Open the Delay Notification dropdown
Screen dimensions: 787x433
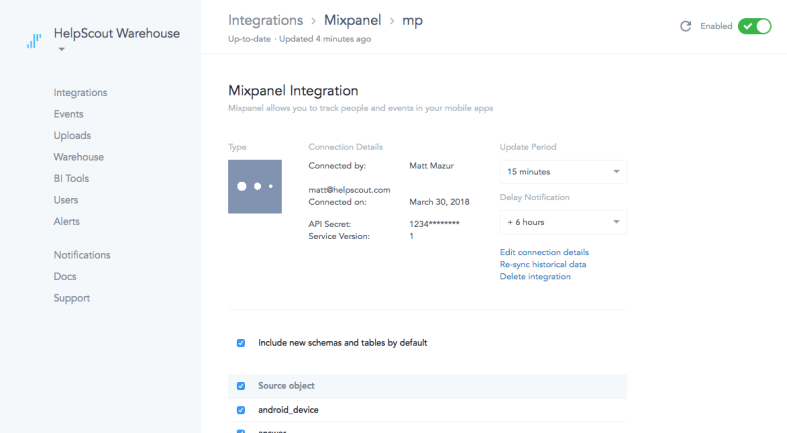tap(563, 221)
